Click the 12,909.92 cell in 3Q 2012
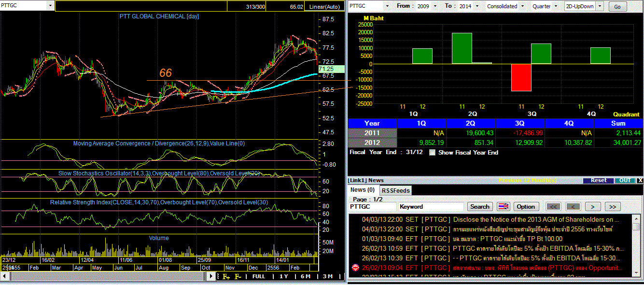The width and height of the screenshot is (644, 285). point(520,142)
